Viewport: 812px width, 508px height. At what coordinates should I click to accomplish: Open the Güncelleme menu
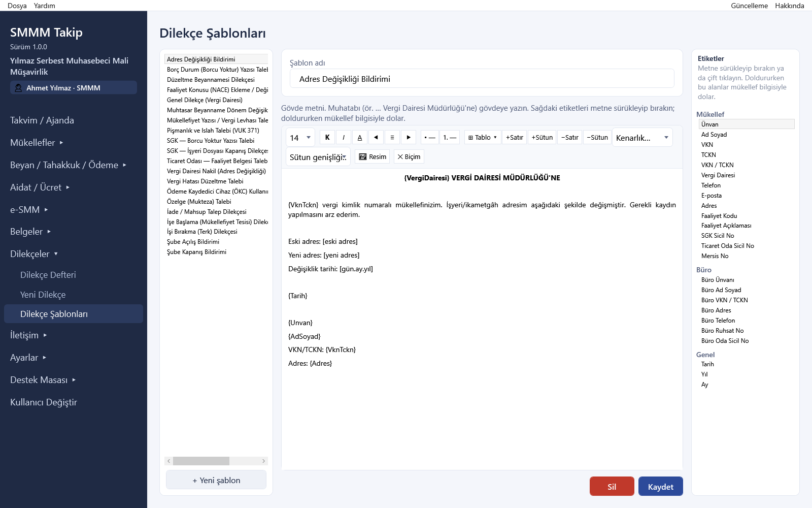[x=749, y=6]
